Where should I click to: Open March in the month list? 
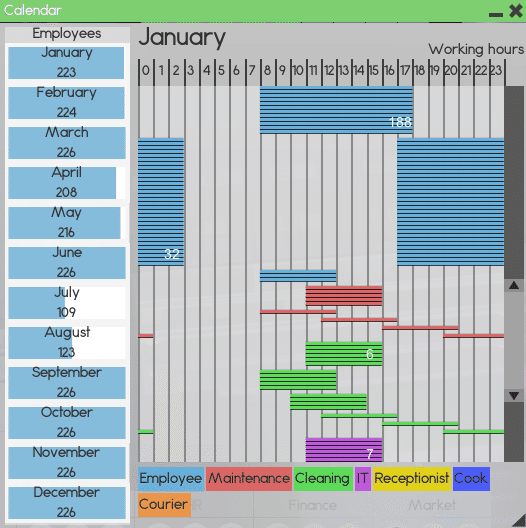click(x=66, y=143)
